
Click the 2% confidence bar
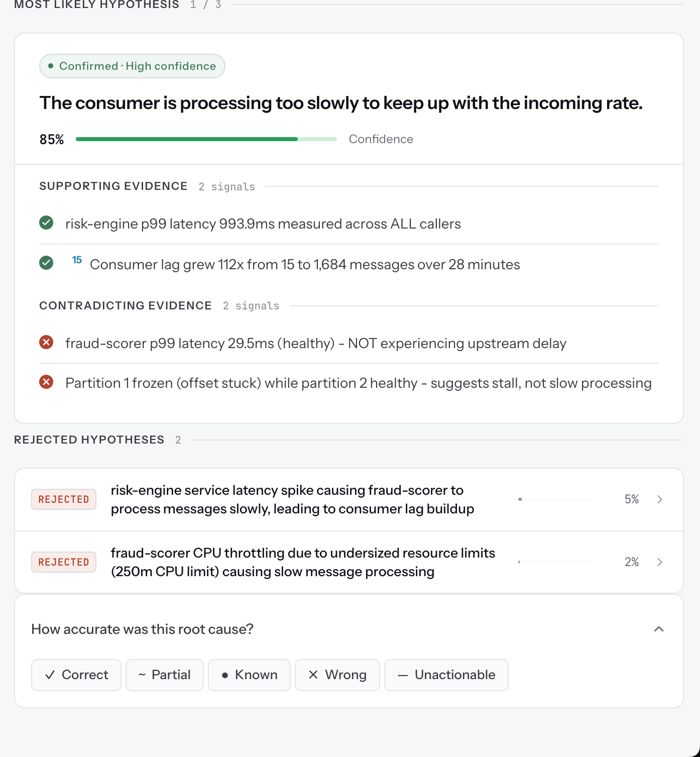[554, 562]
